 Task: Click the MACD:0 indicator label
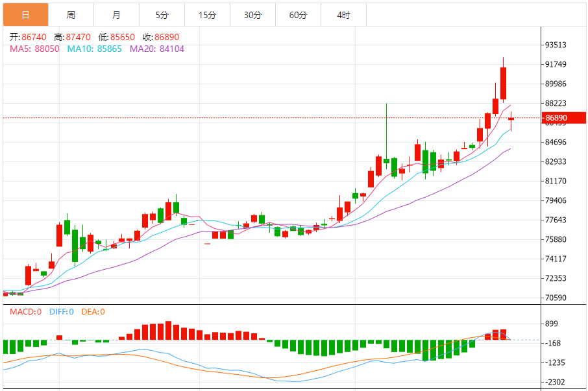pyautogui.click(x=25, y=312)
